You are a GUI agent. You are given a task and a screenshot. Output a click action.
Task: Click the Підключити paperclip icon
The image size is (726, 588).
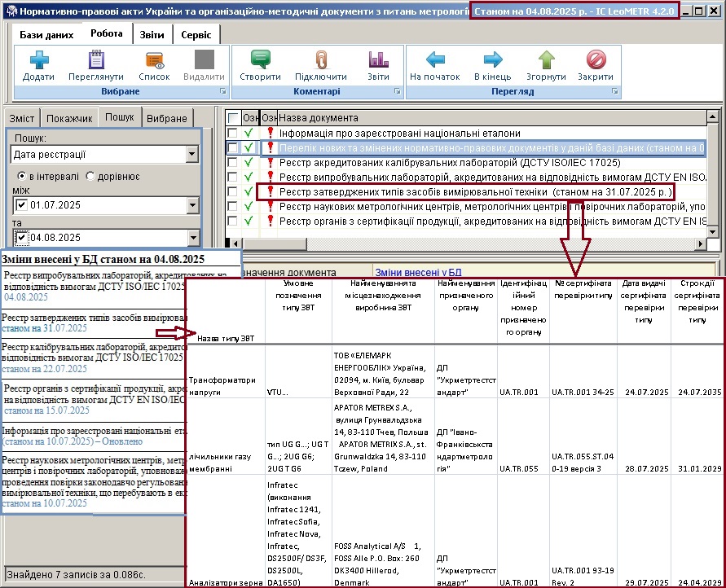(321, 60)
